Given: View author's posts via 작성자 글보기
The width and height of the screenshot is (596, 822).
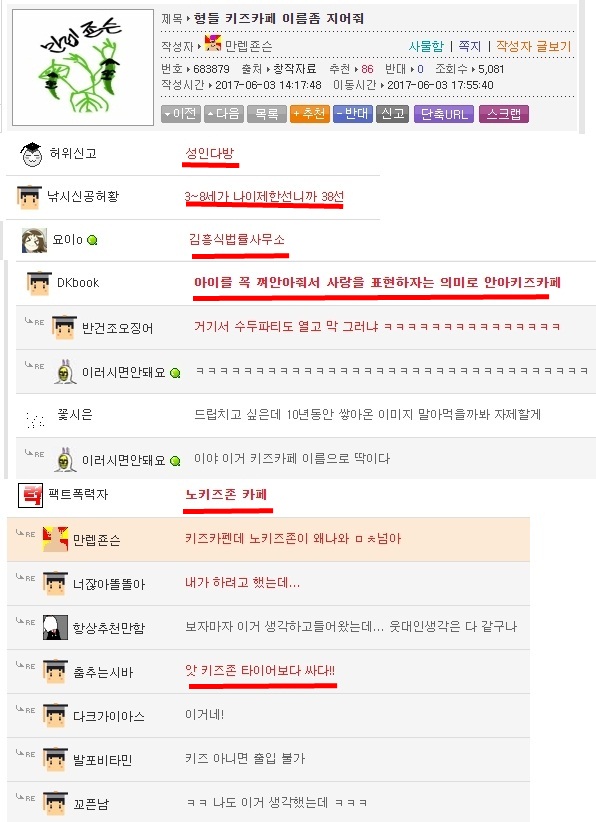Looking at the screenshot, I should point(533,46).
